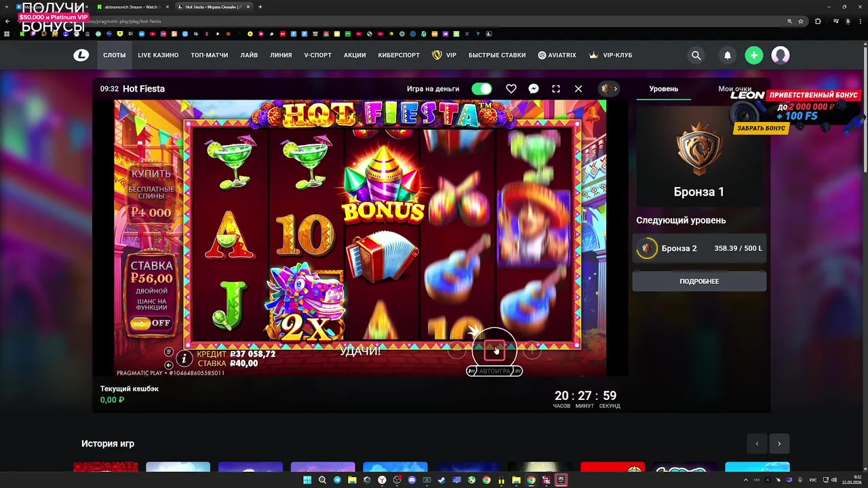Click the Leon logo home icon
This screenshot has width=868, height=488.
click(81, 55)
